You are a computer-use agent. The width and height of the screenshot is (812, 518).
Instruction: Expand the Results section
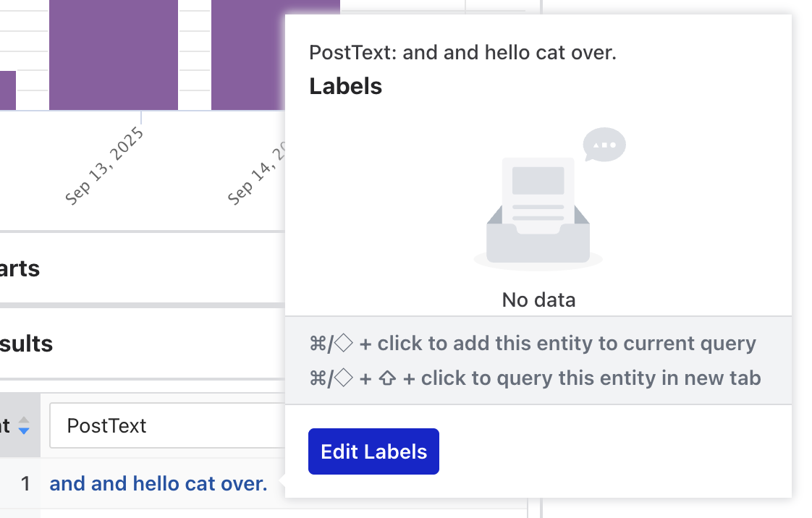pyautogui.click(x=25, y=344)
